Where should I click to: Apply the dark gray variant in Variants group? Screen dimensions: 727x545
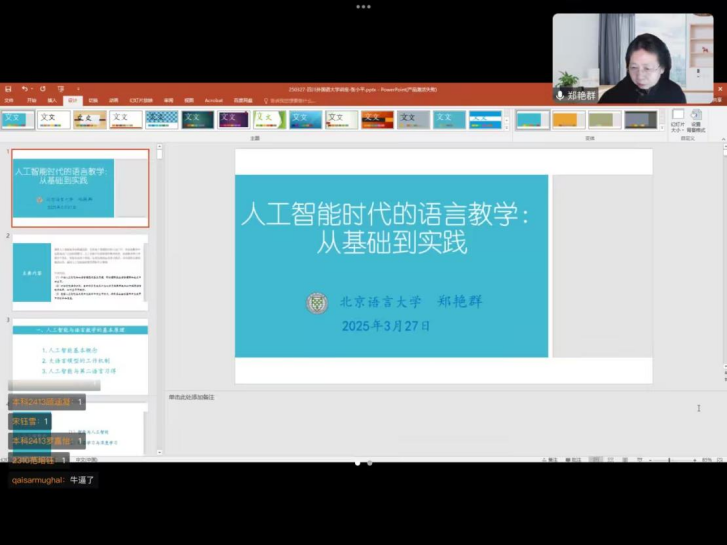(640, 120)
